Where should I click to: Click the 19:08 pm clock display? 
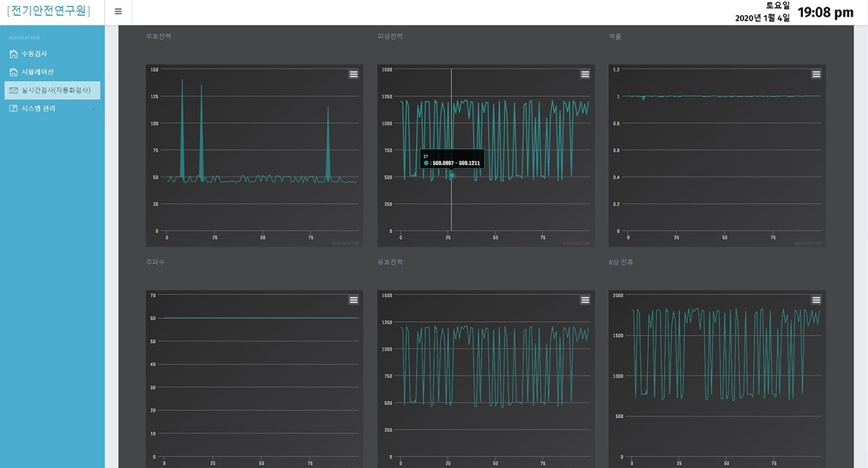click(x=825, y=12)
